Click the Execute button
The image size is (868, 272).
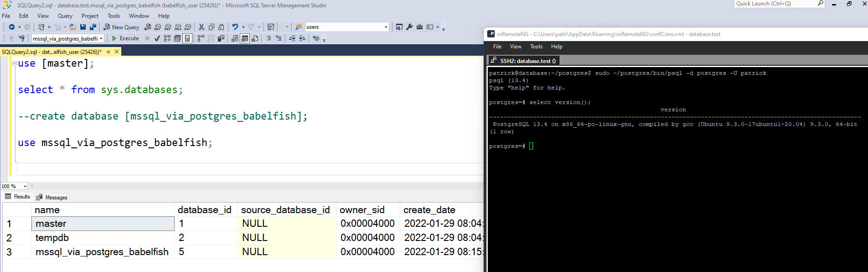coord(125,38)
